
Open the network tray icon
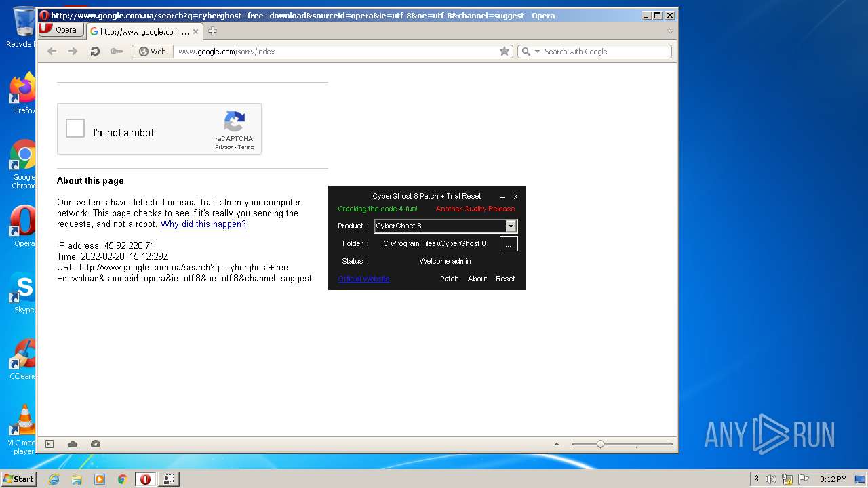pyautogui.click(x=787, y=479)
